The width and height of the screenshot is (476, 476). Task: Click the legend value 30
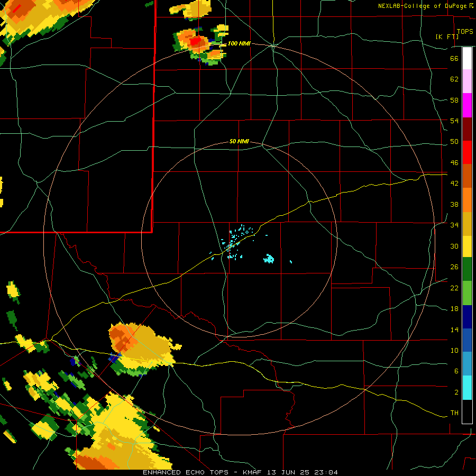click(x=454, y=246)
